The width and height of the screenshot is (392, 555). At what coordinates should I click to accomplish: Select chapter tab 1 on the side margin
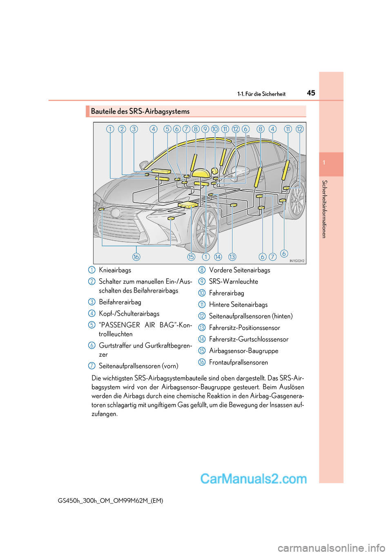coord(331,164)
